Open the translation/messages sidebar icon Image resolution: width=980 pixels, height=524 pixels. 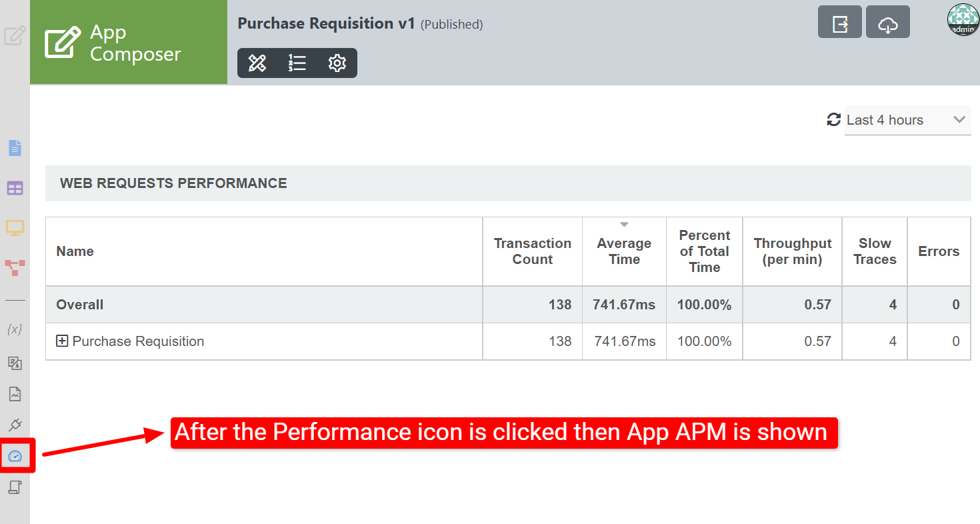tap(15, 363)
